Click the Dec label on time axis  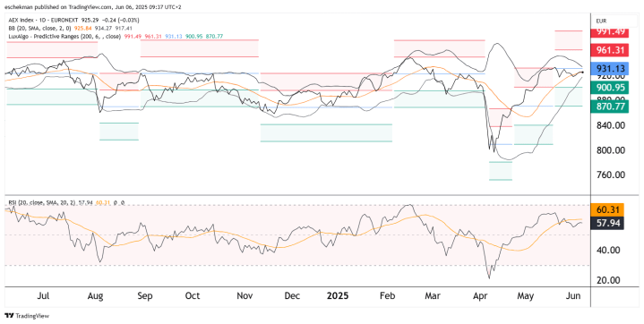tap(293, 295)
